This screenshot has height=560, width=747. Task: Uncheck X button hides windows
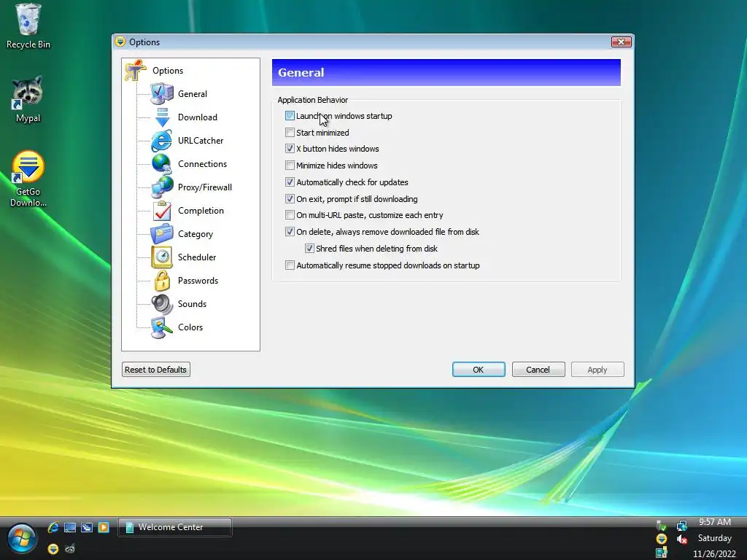pyautogui.click(x=290, y=149)
